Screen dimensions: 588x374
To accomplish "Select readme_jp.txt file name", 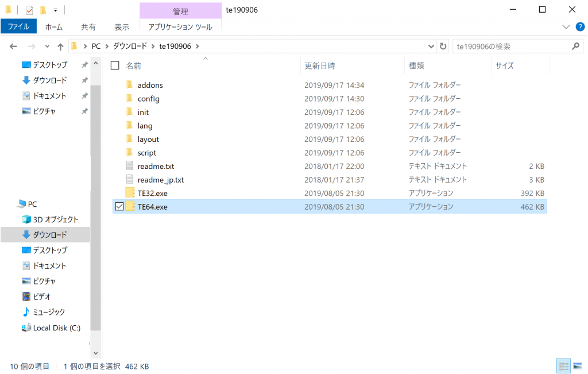I will [x=161, y=180].
